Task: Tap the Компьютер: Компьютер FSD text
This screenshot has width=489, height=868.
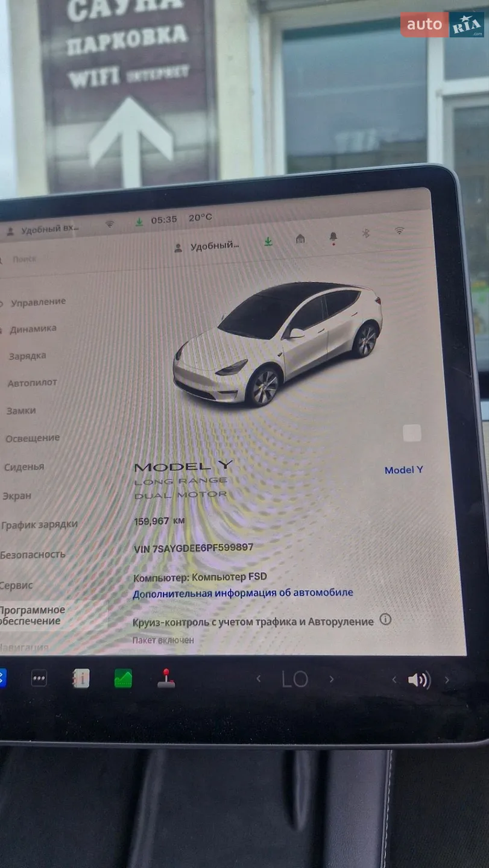Action: coord(200,577)
